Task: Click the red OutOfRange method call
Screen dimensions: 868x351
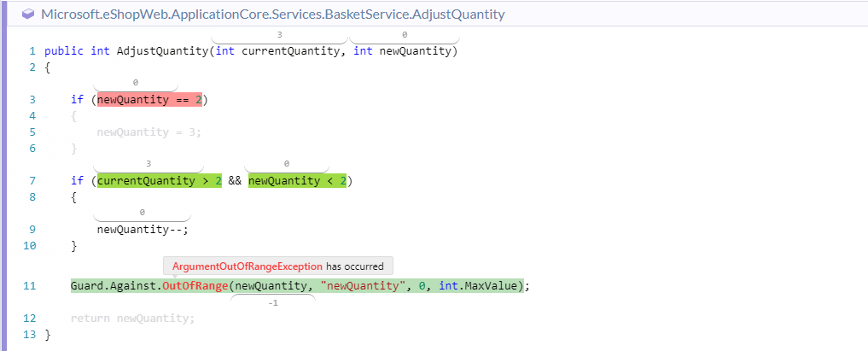Action: 195,286
